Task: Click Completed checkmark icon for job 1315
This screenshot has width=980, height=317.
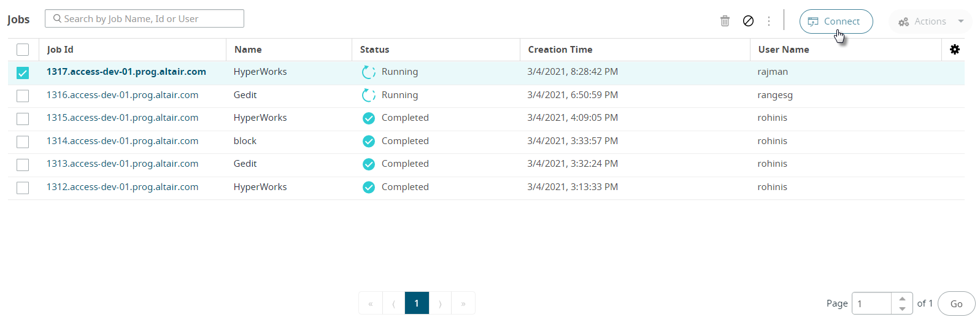Action: point(369,118)
